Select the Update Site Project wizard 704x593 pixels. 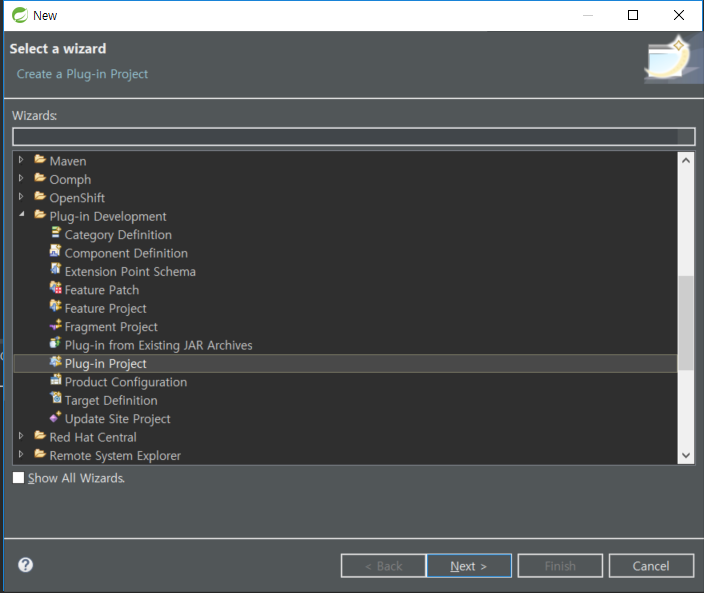[x=118, y=419]
